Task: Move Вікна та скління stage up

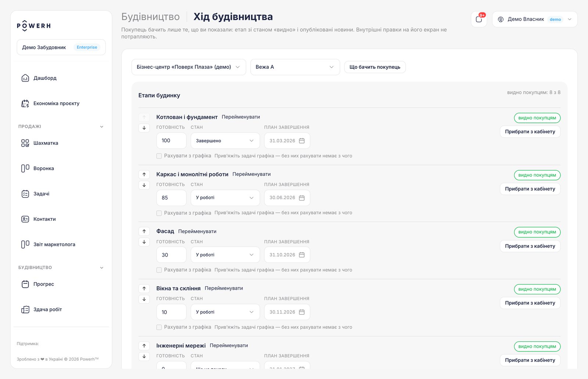Action: (x=144, y=288)
